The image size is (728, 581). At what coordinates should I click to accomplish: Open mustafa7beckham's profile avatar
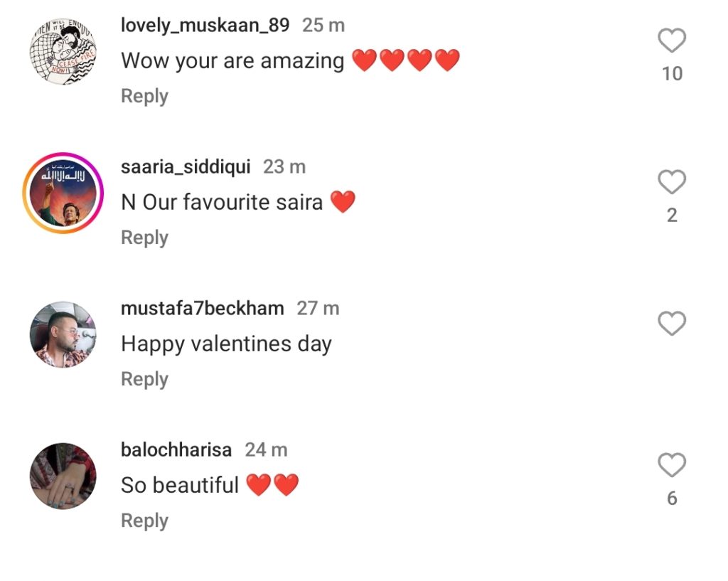click(x=63, y=334)
